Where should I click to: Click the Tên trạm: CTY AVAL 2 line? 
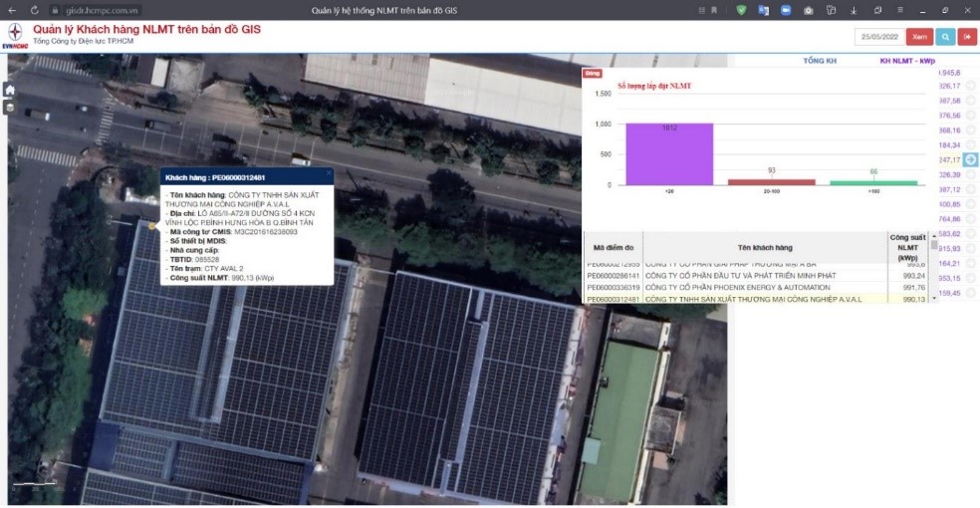[x=204, y=269]
